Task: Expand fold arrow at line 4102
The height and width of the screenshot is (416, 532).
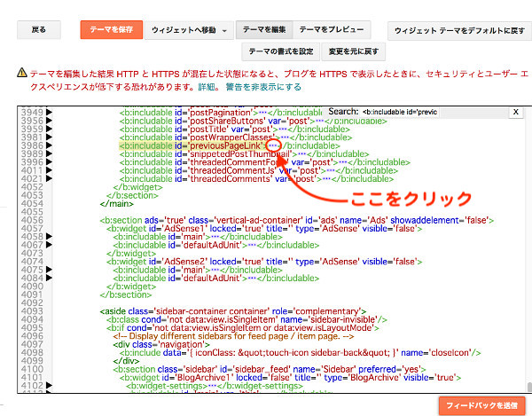Action: pos(49,386)
